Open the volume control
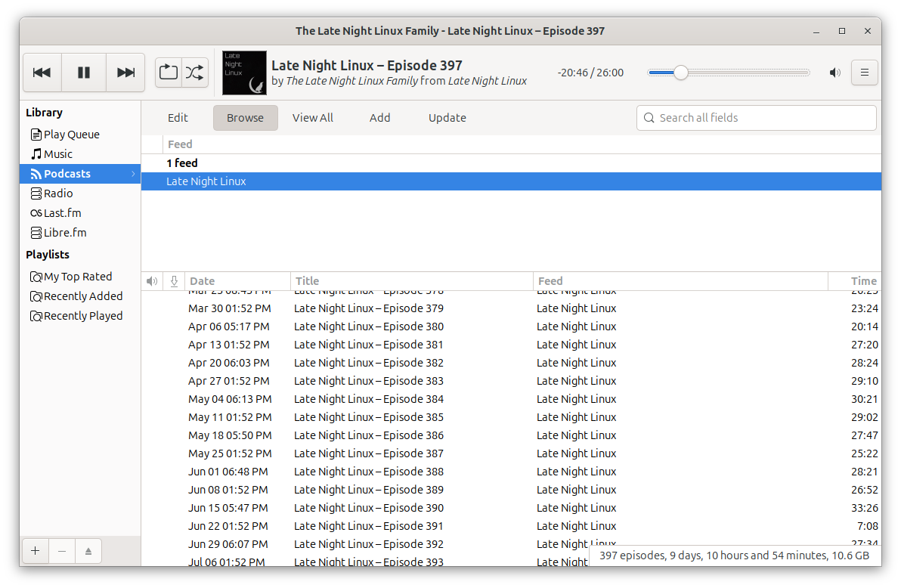Viewport: 901px width, 588px height. tap(835, 73)
